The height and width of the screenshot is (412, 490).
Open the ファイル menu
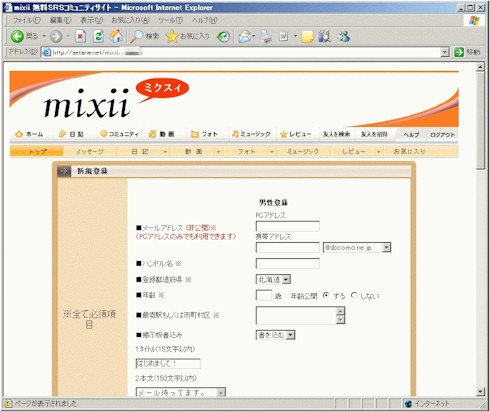pos(26,20)
